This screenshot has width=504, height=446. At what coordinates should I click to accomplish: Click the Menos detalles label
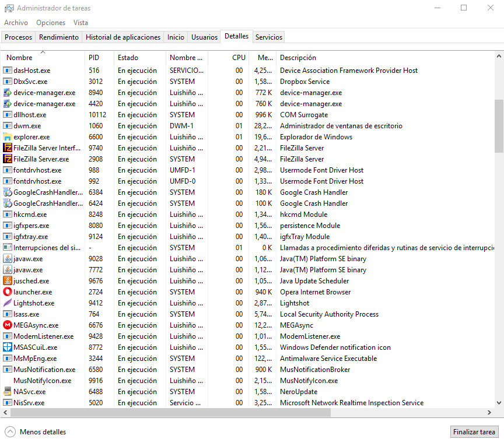click(x=43, y=432)
